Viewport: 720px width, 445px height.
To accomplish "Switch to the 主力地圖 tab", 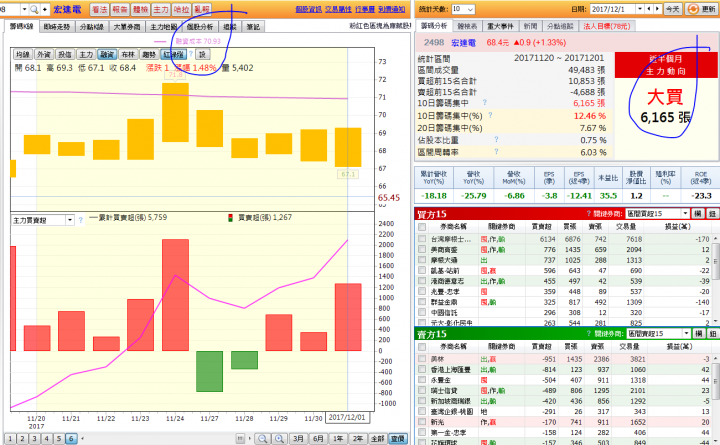I will (163, 27).
